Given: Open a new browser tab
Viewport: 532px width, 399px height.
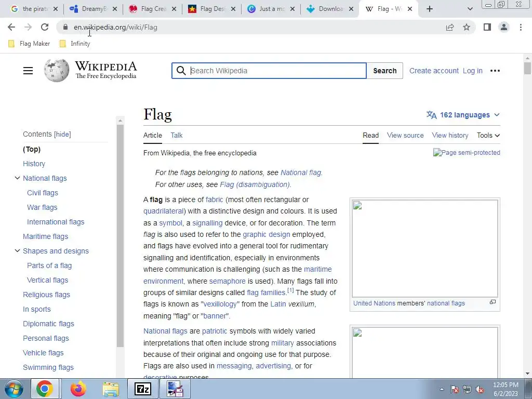Looking at the screenshot, I should point(430,9).
